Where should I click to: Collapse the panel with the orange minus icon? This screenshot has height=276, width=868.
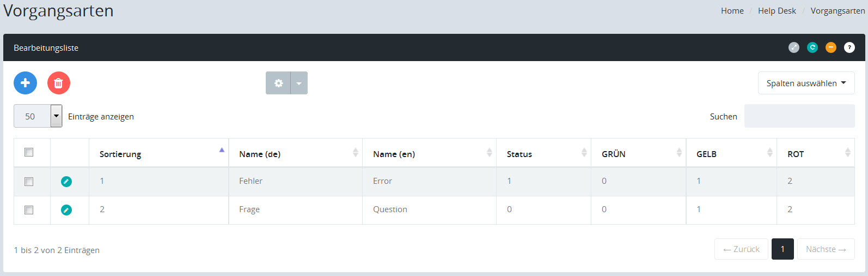[831, 47]
